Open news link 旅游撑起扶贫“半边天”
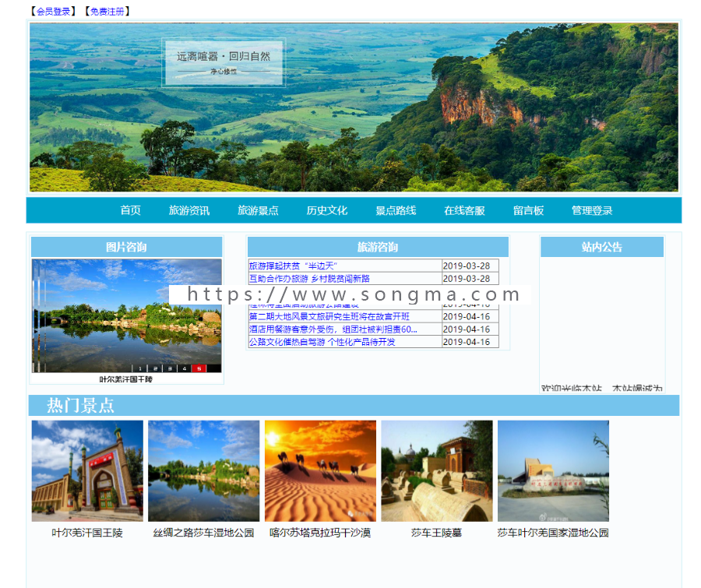The height and width of the screenshot is (588, 701). coord(293,266)
